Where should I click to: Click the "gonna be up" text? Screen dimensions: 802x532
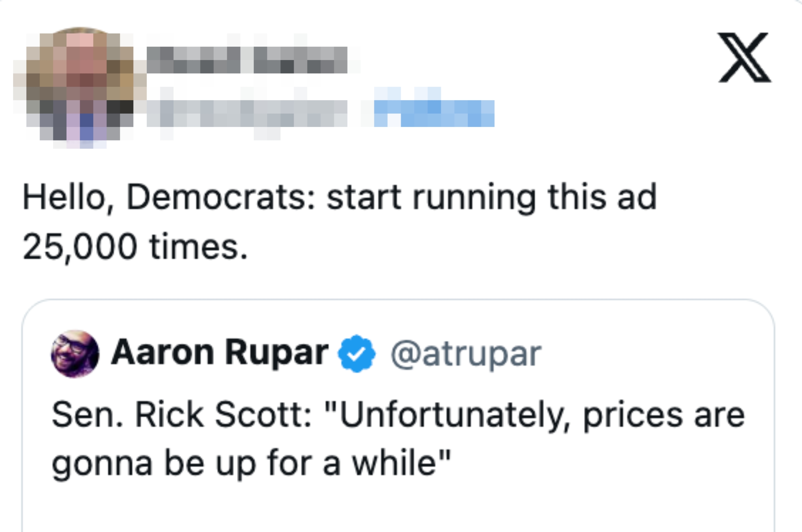pos(153,463)
